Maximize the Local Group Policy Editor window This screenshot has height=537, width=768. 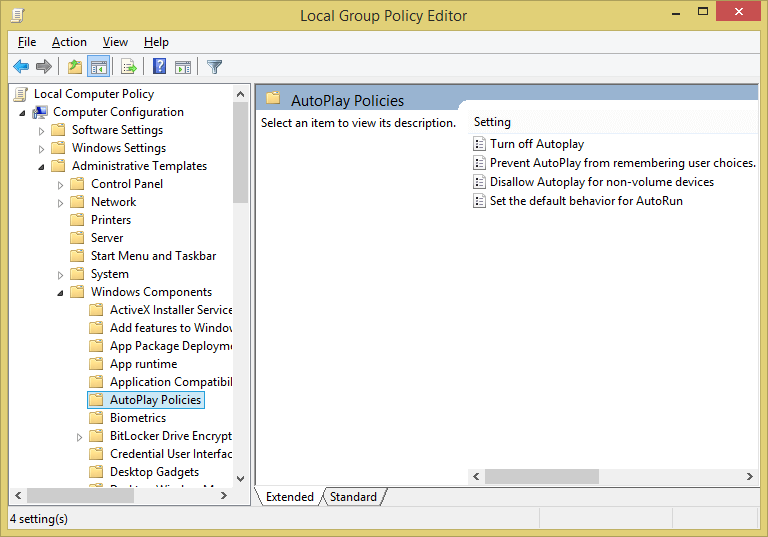point(703,12)
